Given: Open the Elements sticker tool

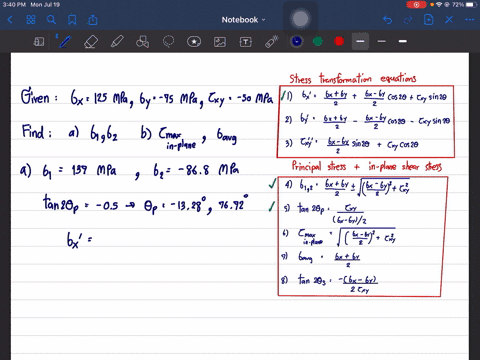Looking at the screenshot, I should coord(194,42).
